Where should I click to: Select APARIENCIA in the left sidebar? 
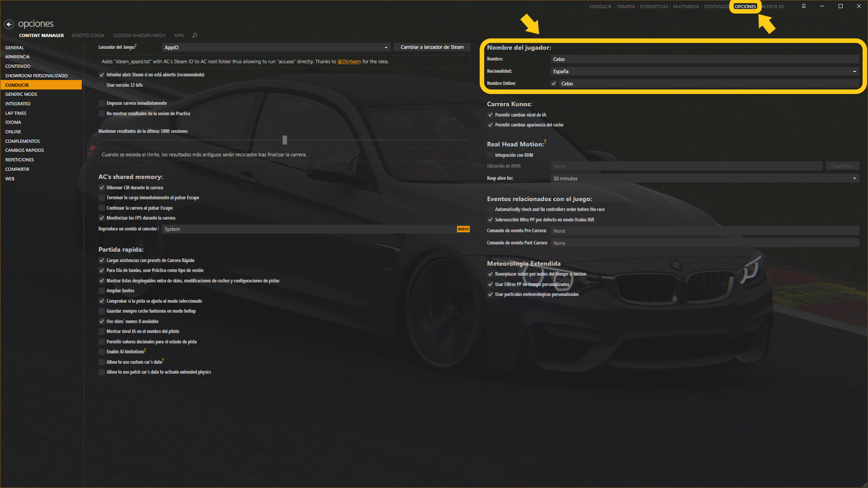point(18,57)
